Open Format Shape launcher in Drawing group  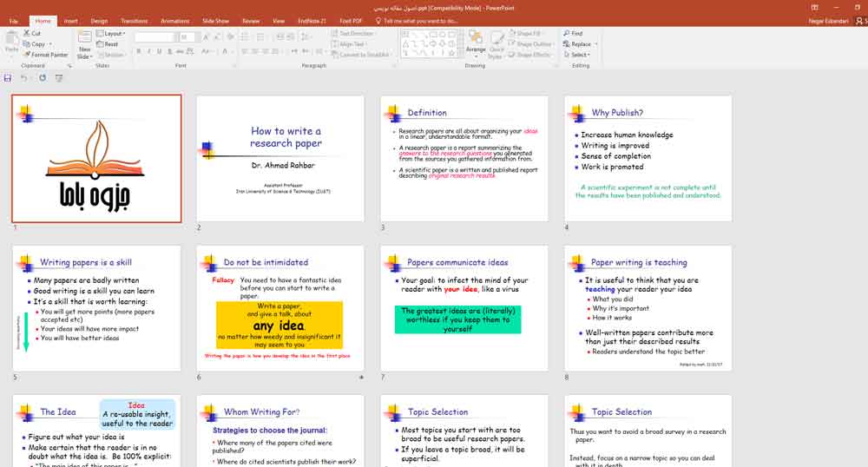click(556, 66)
